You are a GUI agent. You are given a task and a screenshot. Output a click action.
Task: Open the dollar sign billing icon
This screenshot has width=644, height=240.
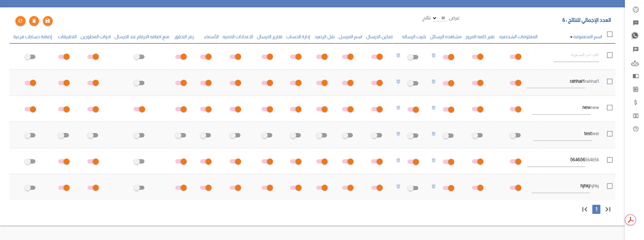tap(636, 103)
